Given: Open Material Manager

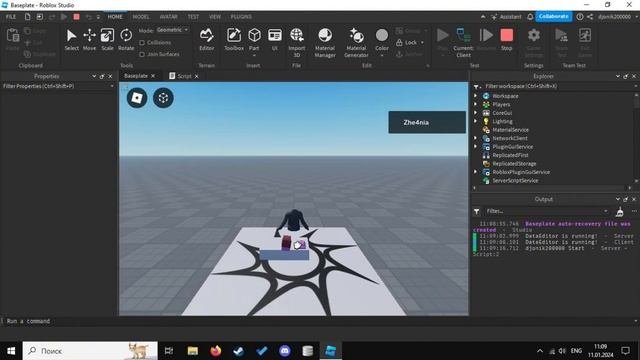Looking at the screenshot, I should click(325, 42).
